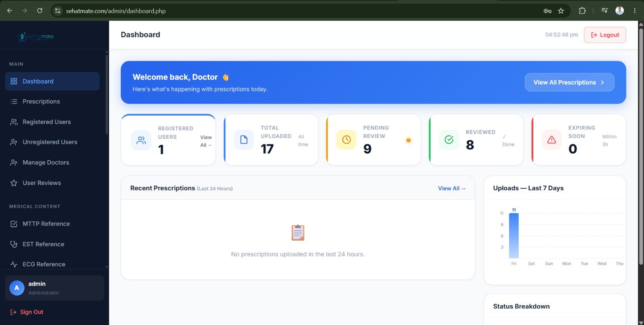The height and width of the screenshot is (325, 644).
Task: Open Manage Doctors in sidebar
Action: pos(52,162)
